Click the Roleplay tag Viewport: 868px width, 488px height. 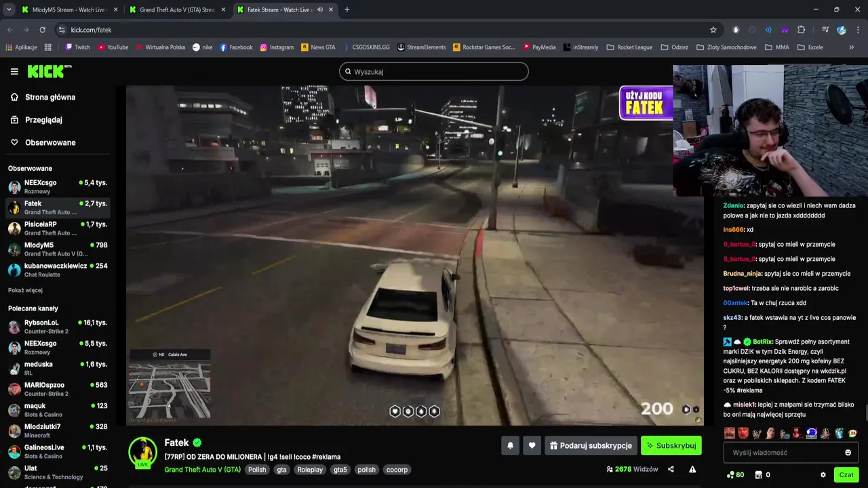pyautogui.click(x=310, y=470)
